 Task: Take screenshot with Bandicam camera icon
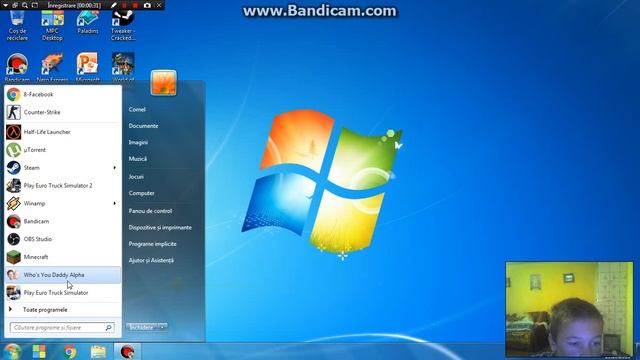tap(147, 5)
